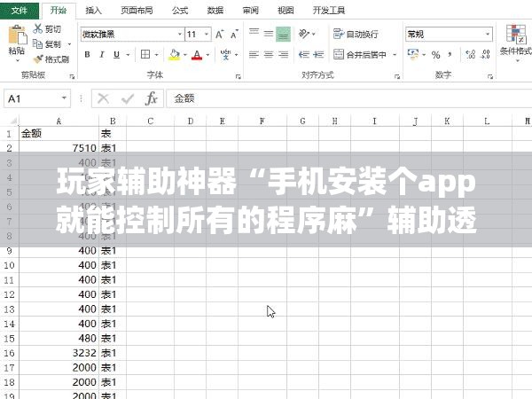The width and height of the screenshot is (532, 399).
Task: Click the Cut scissors button
Action: coord(48,29)
